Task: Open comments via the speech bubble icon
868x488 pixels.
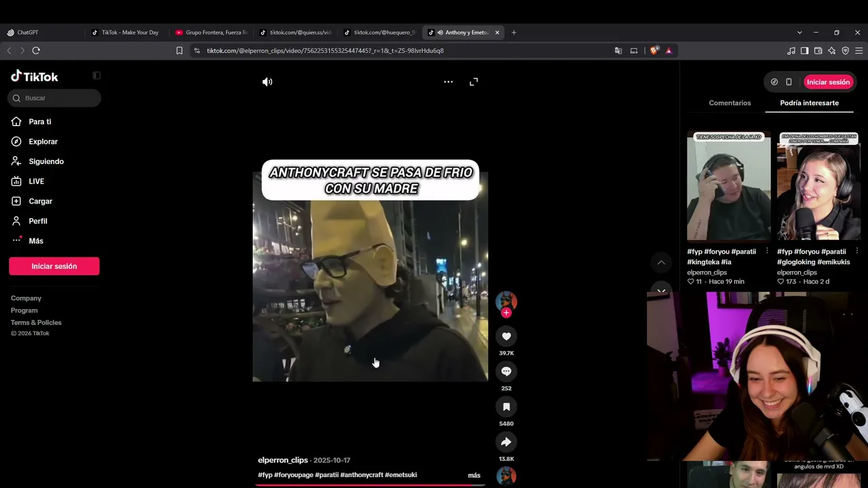Action: [x=506, y=371]
